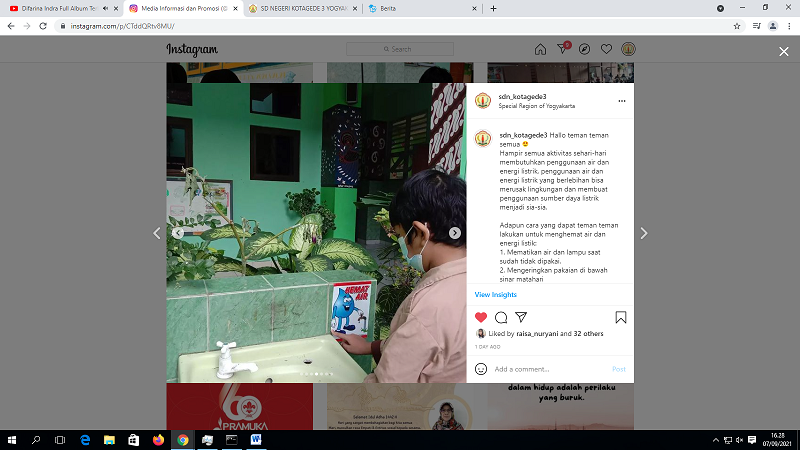Click the Instagram logo
This screenshot has height=450, width=800.
coord(192,49)
